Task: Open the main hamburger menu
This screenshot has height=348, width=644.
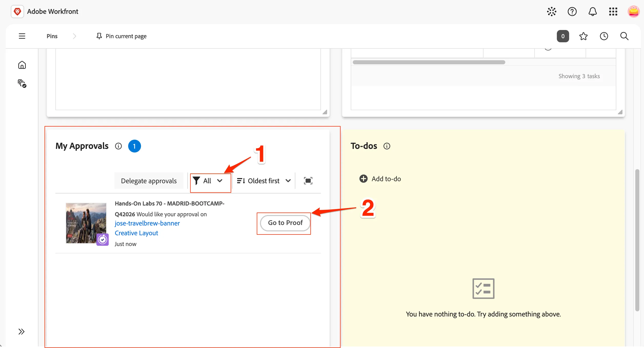Action: (x=22, y=36)
